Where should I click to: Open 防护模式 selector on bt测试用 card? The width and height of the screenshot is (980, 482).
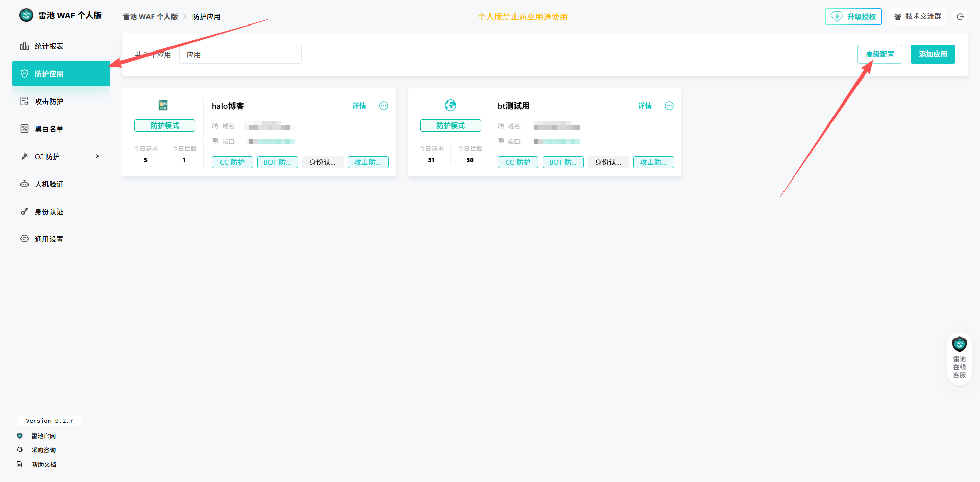click(450, 125)
